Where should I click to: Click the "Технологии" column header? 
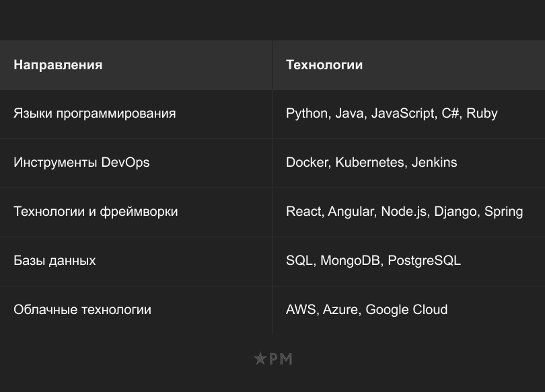click(x=409, y=65)
